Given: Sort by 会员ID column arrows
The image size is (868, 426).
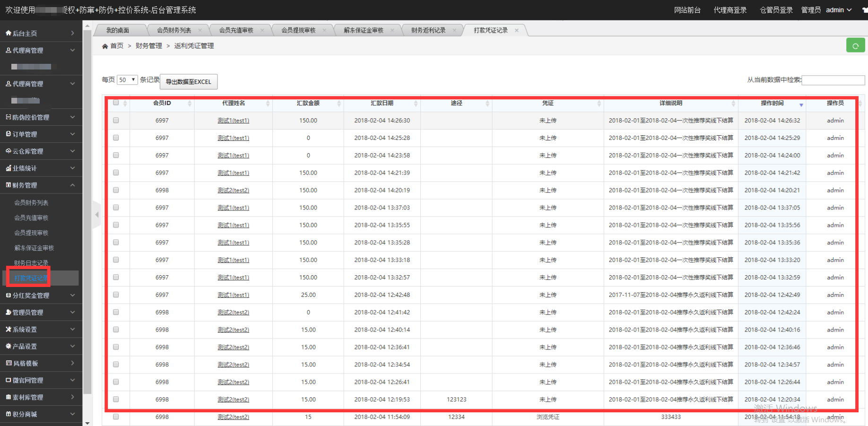Looking at the screenshot, I should pyautogui.click(x=190, y=104).
